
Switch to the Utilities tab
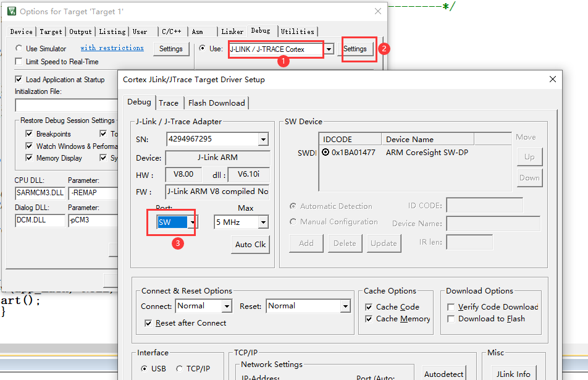click(298, 32)
